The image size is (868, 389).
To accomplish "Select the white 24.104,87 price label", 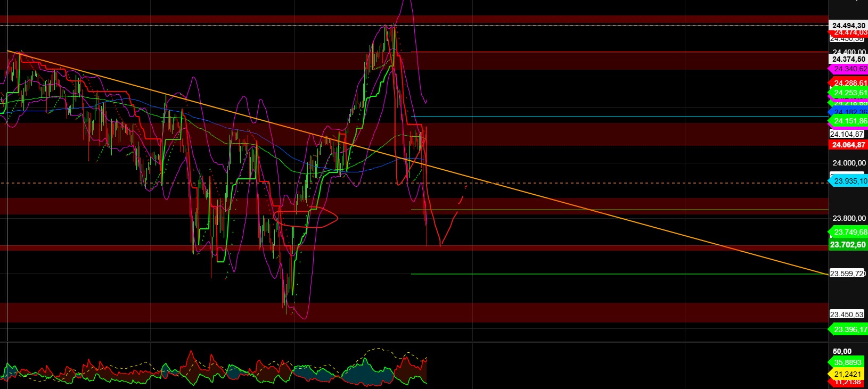I will pyautogui.click(x=847, y=134).
